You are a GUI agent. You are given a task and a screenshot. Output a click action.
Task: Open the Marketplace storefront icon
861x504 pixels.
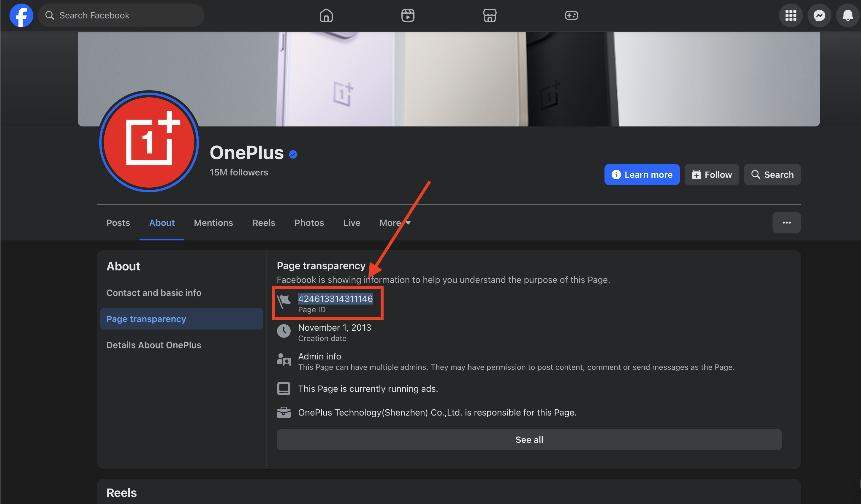pyautogui.click(x=489, y=15)
